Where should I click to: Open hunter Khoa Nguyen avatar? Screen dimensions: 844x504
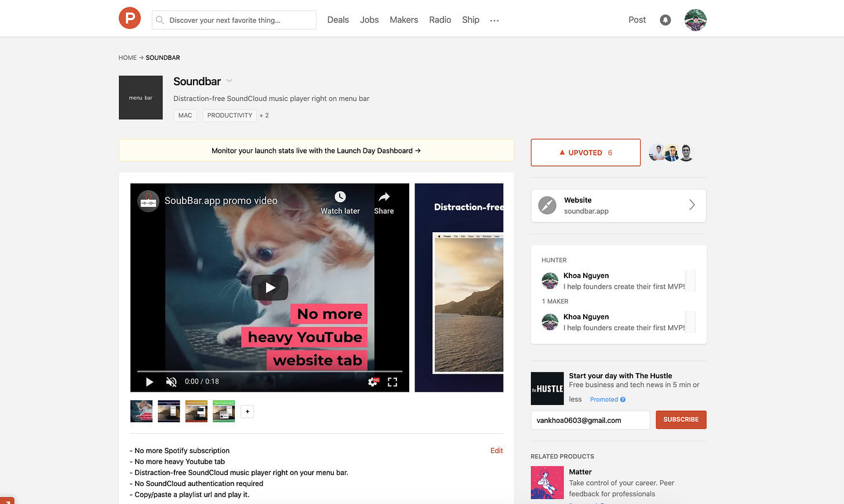[x=550, y=281]
